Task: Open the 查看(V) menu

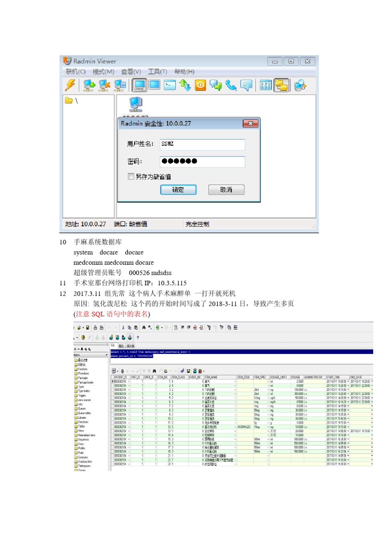Action: click(131, 72)
